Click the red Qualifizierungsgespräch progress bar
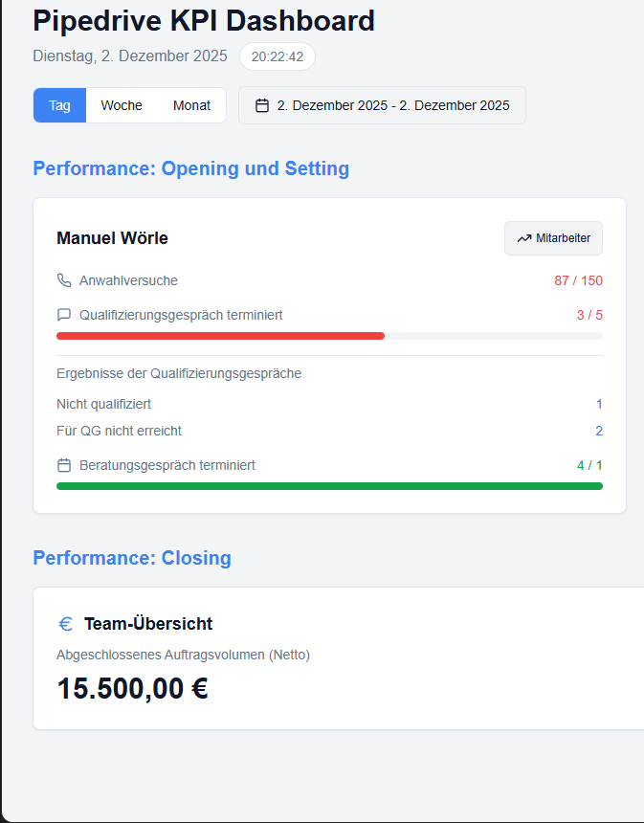 tap(220, 336)
